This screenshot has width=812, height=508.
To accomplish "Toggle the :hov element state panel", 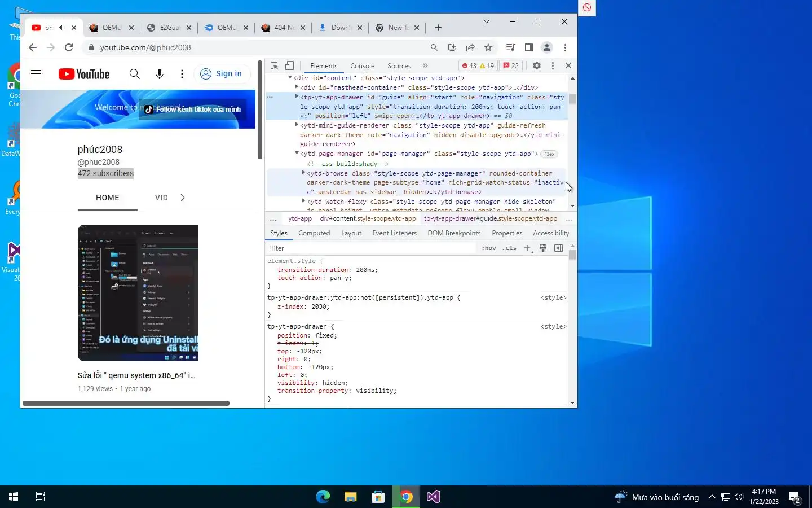I will tap(489, 248).
